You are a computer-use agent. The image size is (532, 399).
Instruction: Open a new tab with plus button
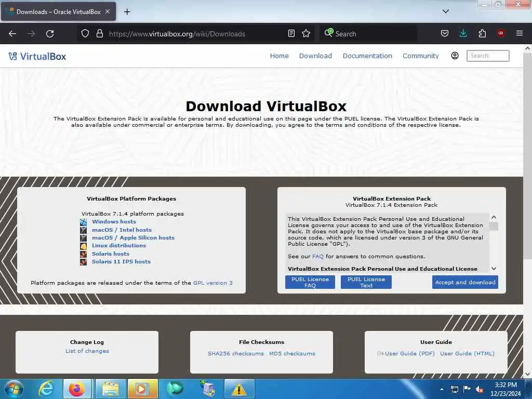[127, 12]
